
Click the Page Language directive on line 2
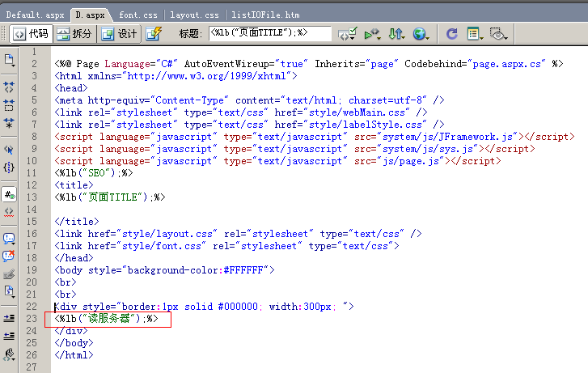[x=309, y=64]
